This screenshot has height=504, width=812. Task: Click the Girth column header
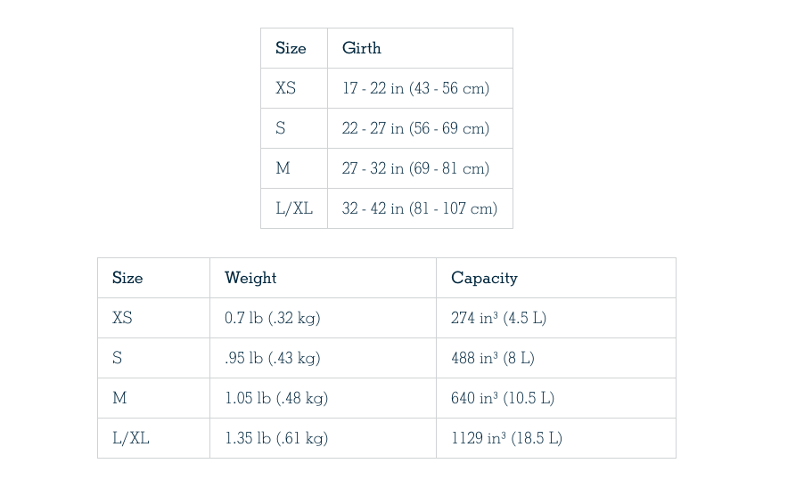point(362,48)
